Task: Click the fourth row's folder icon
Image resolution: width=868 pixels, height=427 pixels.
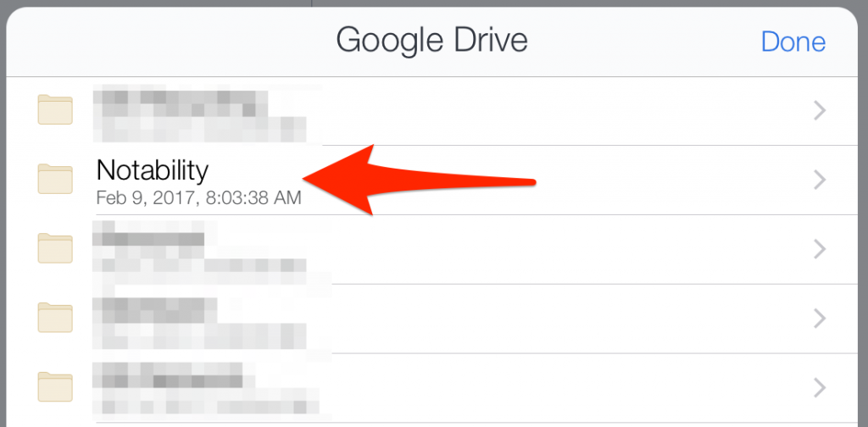Action: click(55, 318)
